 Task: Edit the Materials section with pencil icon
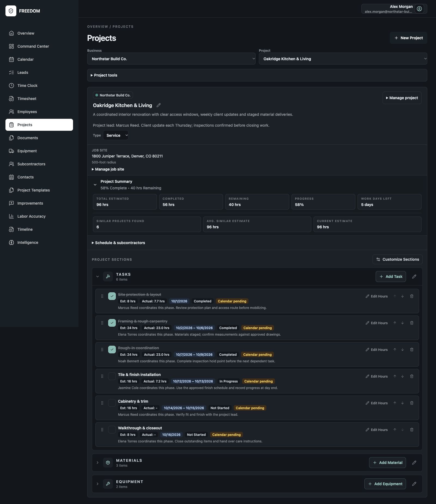point(414,463)
